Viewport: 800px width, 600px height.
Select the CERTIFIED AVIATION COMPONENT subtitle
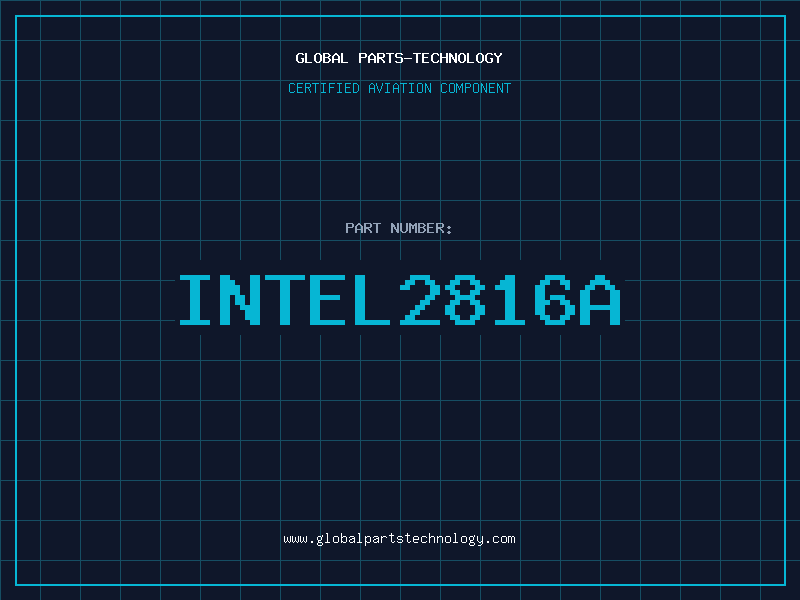[x=399, y=88]
